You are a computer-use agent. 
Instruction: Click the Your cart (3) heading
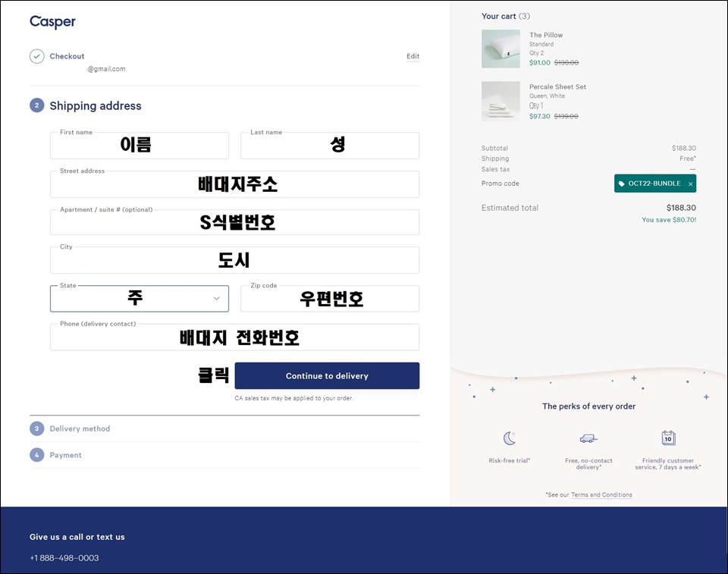[506, 16]
